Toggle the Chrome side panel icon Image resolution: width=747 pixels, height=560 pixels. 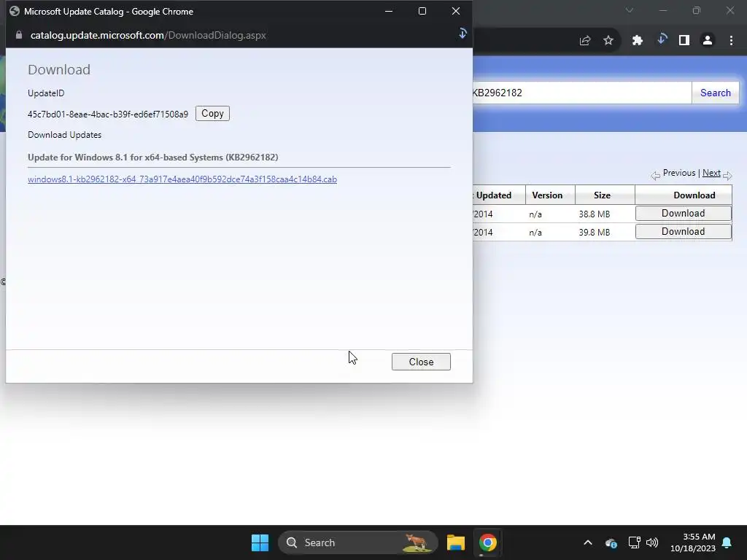coord(684,41)
